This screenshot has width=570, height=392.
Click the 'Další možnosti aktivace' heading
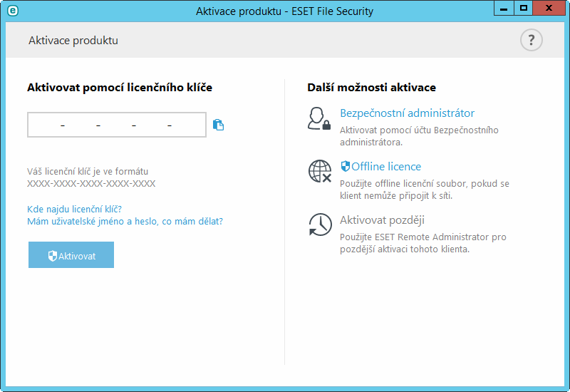point(371,88)
